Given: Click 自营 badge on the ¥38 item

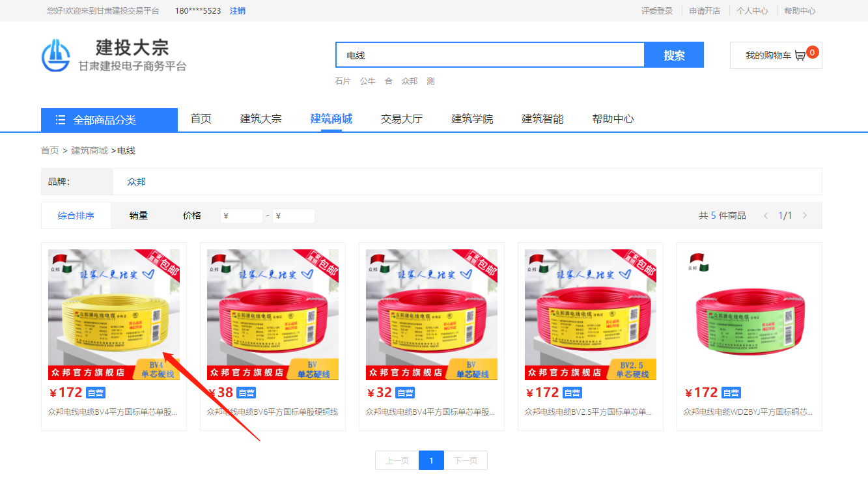Looking at the screenshot, I should (x=246, y=393).
